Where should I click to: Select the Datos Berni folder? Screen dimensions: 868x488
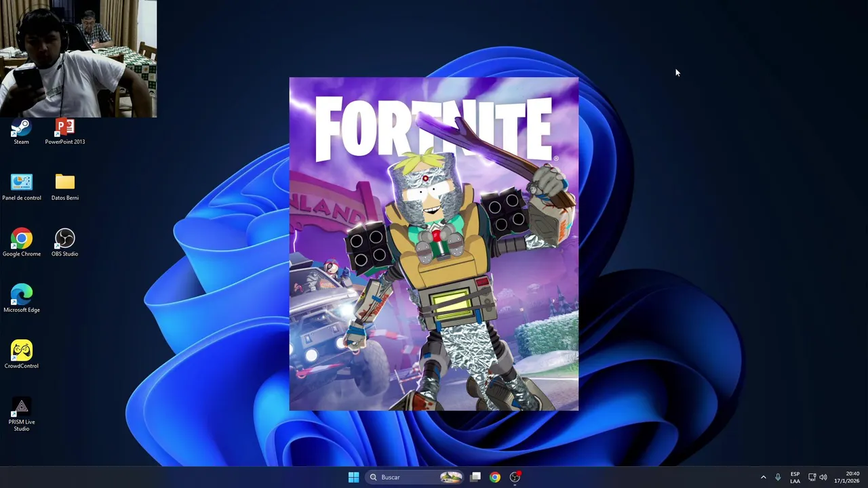point(64,188)
